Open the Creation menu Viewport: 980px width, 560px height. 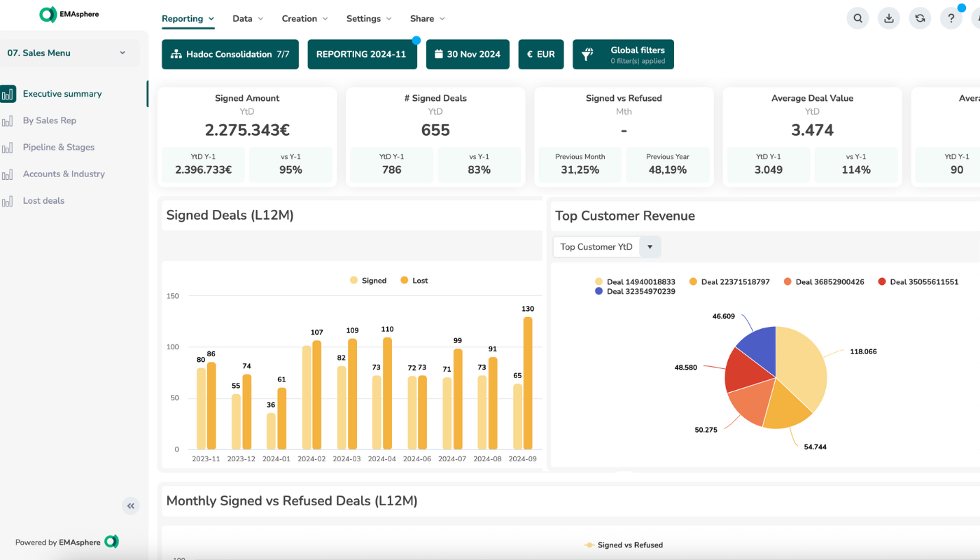pyautogui.click(x=304, y=19)
